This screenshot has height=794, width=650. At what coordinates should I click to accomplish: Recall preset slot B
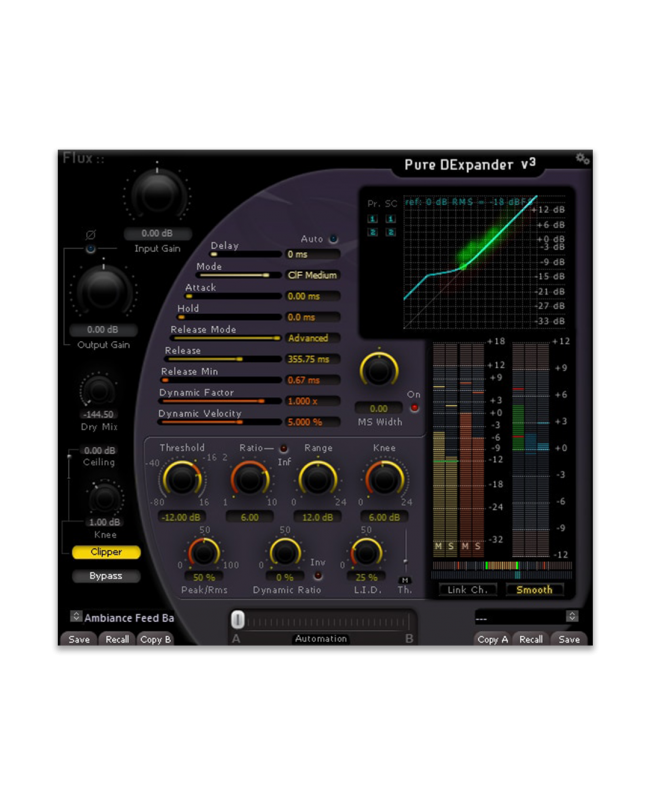click(x=531, y=639)
